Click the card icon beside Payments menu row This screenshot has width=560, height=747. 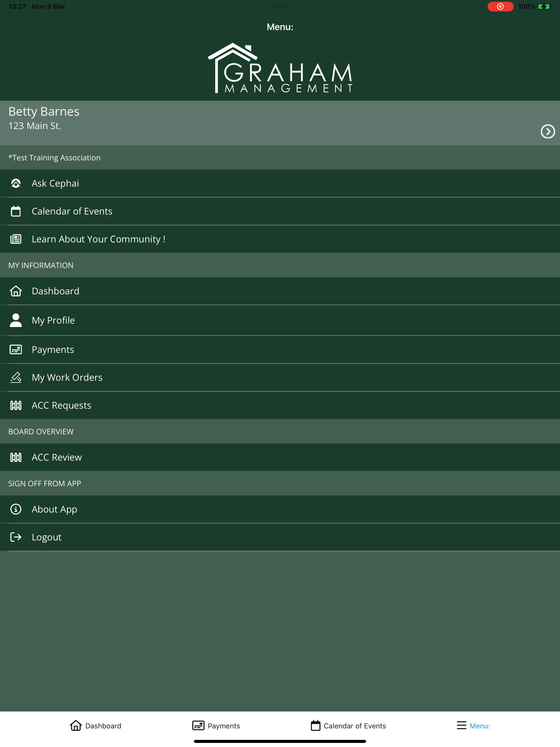click(x=16, y=349)
